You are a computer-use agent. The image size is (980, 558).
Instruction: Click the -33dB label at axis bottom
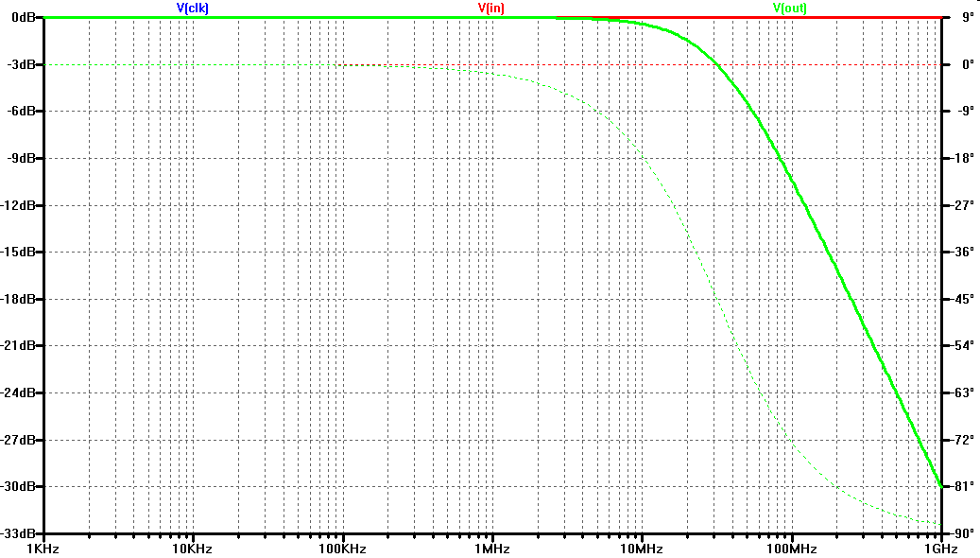(19, 533)
